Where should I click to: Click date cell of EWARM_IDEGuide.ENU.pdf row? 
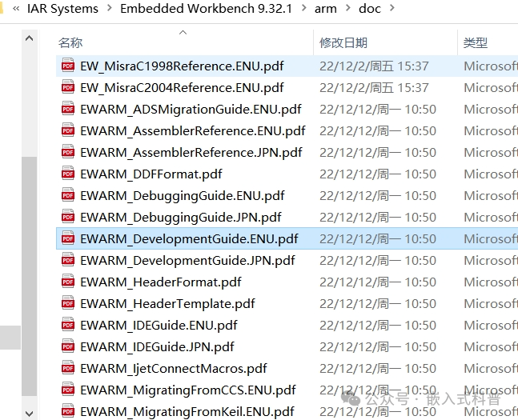(x=378, y=326)
